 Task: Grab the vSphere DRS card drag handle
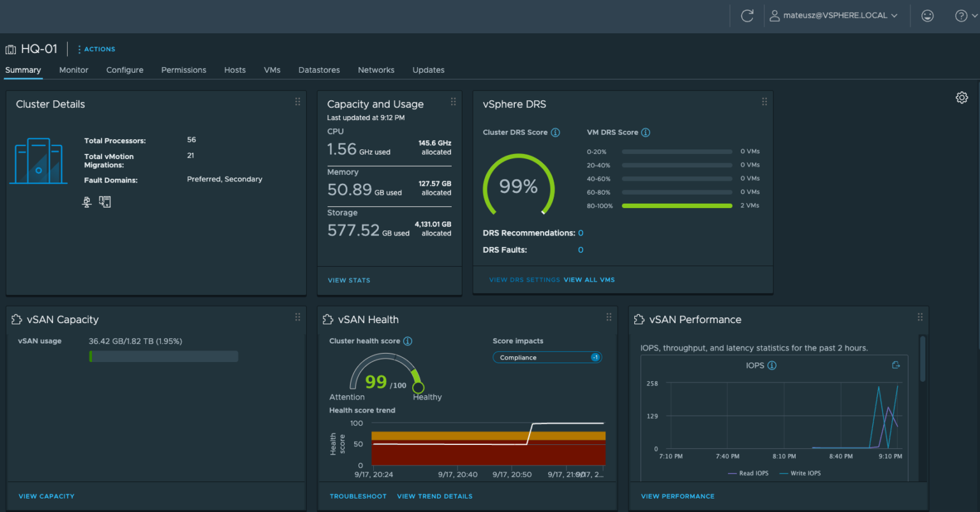[764, 102]
